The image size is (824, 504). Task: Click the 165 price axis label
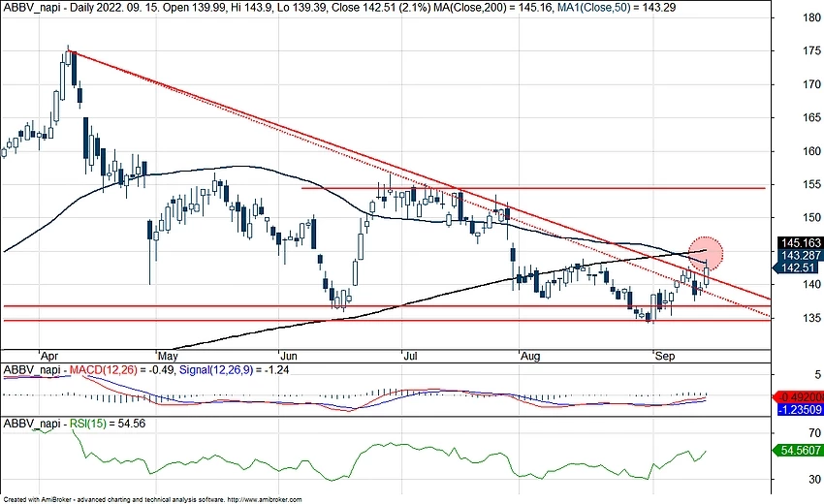pos(812,117)
